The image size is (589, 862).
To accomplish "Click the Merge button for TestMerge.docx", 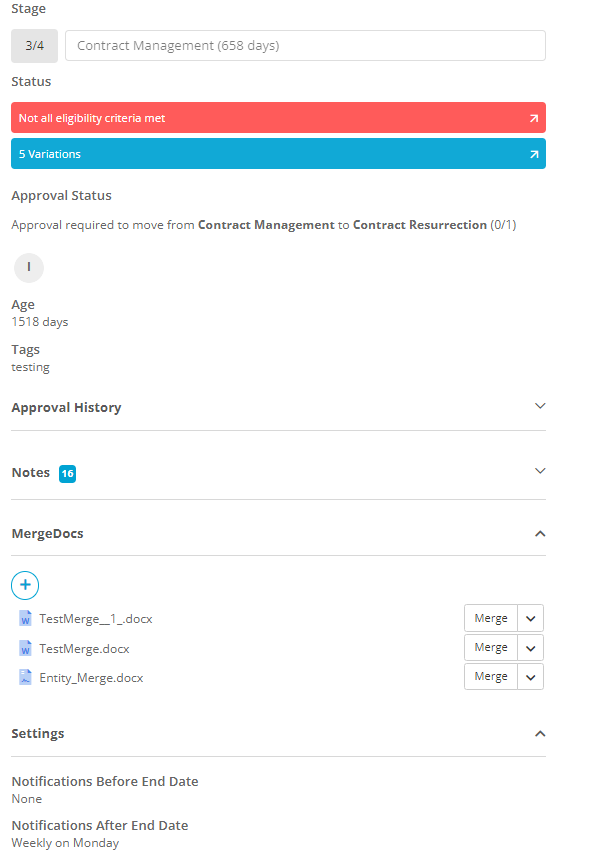I will 490,647.
